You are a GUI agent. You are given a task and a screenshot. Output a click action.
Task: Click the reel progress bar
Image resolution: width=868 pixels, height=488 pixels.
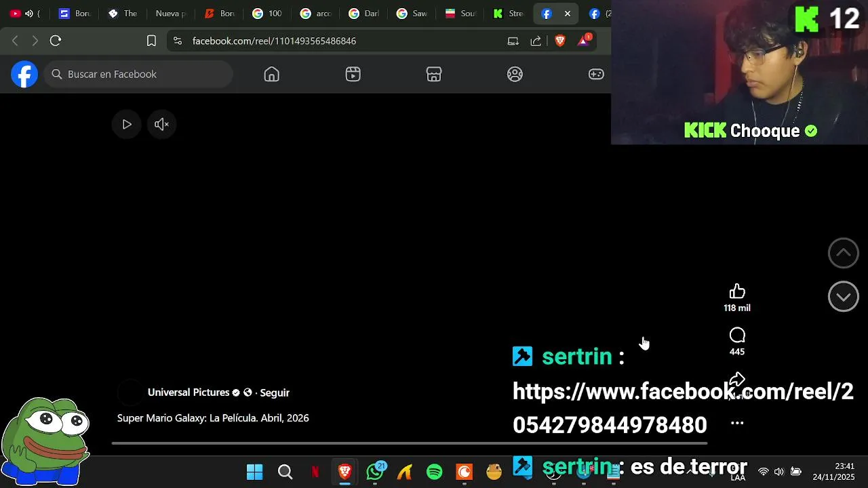[410, 443]
